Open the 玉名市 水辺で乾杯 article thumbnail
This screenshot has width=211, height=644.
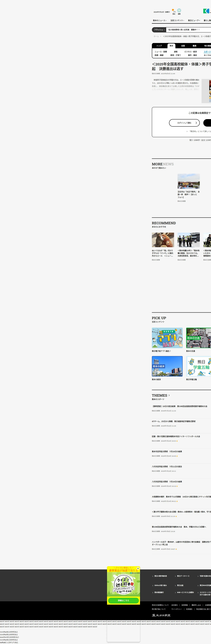point(189,181)
